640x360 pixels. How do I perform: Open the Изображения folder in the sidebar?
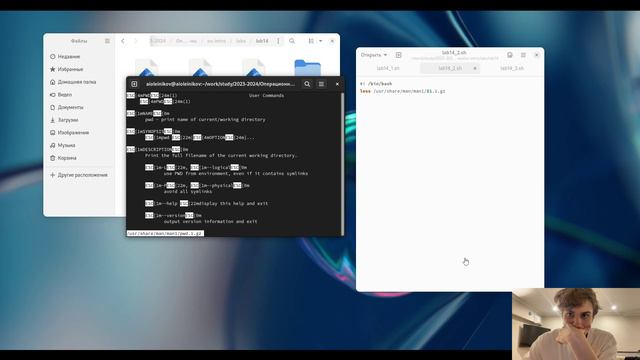[x=73, y=133]
